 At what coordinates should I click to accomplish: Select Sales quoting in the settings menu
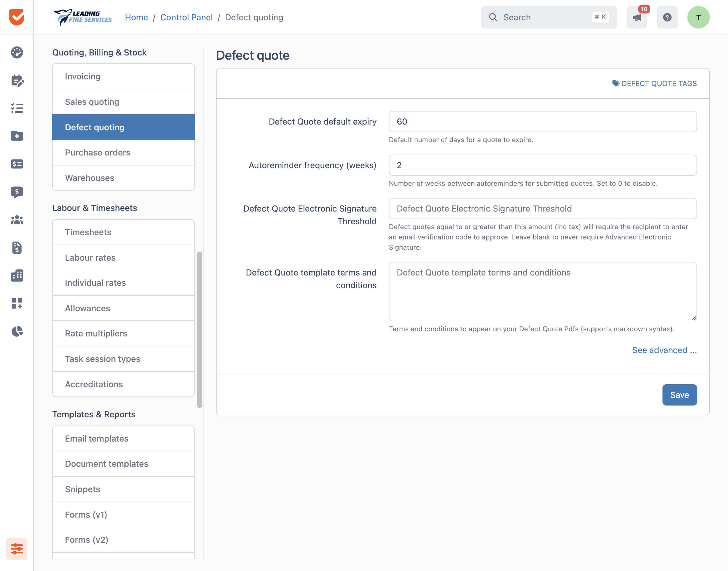(123, 102)
